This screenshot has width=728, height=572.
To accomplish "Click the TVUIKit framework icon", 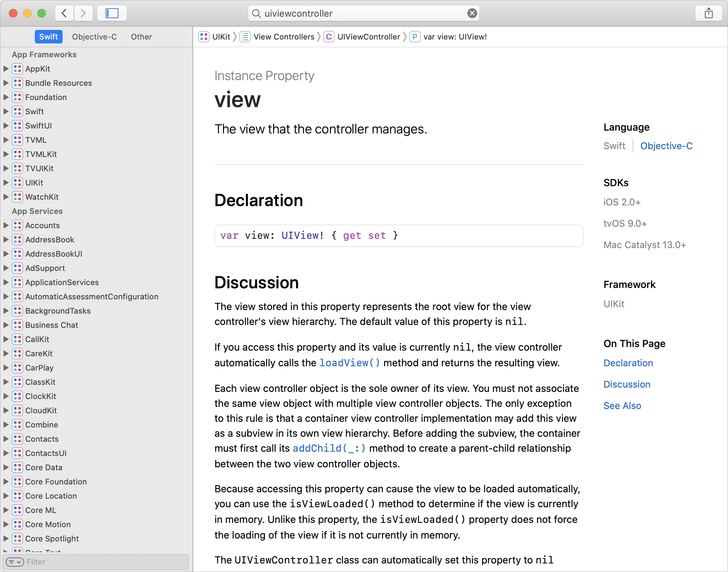I will coord(17,168).
